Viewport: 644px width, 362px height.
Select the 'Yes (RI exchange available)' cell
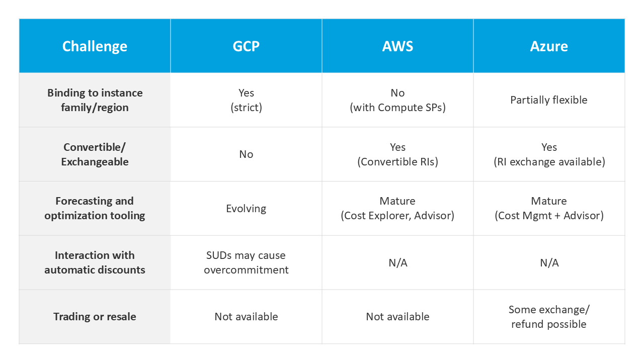pos(549,154)
